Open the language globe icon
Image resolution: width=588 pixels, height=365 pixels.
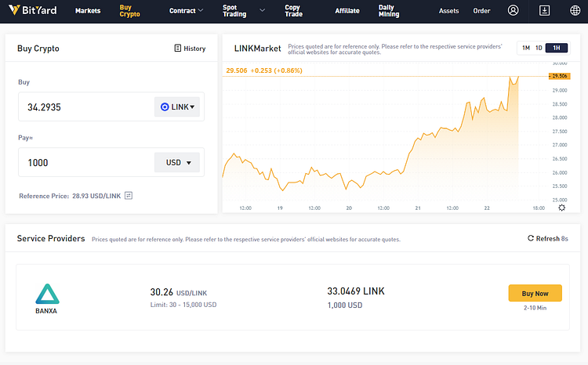point(575,10)
